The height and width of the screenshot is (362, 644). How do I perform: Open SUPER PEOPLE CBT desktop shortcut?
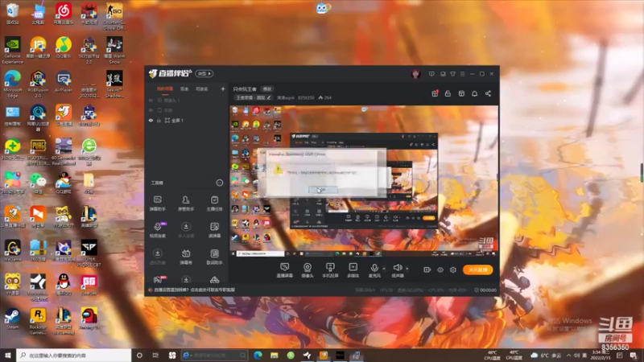point(89,253)
